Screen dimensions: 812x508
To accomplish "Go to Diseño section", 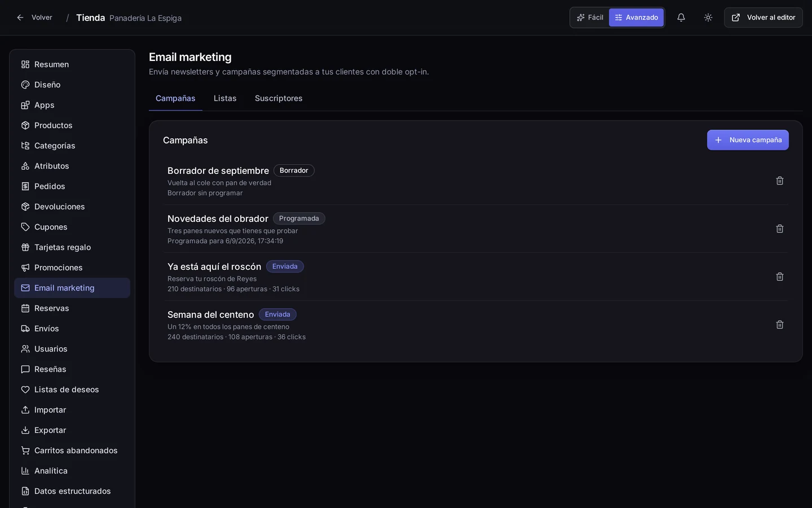I will click(72, 85).
